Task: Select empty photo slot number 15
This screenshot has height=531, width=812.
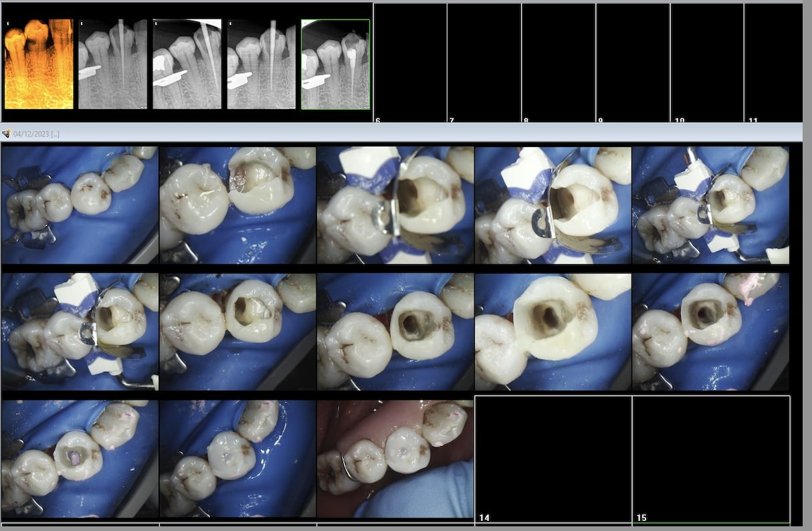Action: coord(710,459)
